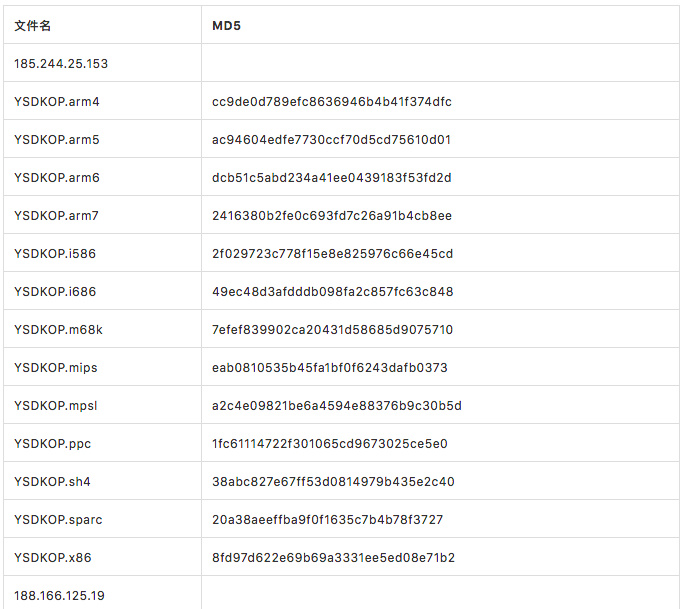
Task: Select MD5 hash cc9de0d789efc8636946b4b41f374dfc
Action: tap(332, 102)
